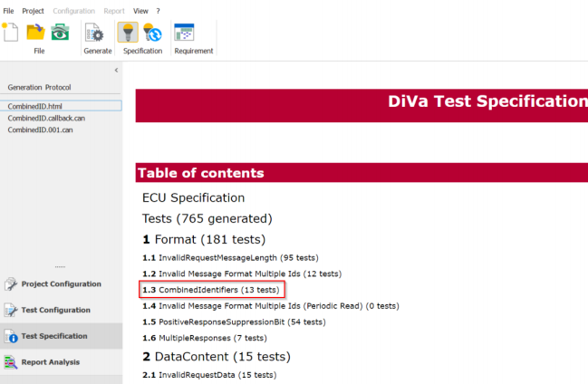Open the View menu
This screenshot has height=384, width=588.
pos(140,11)
